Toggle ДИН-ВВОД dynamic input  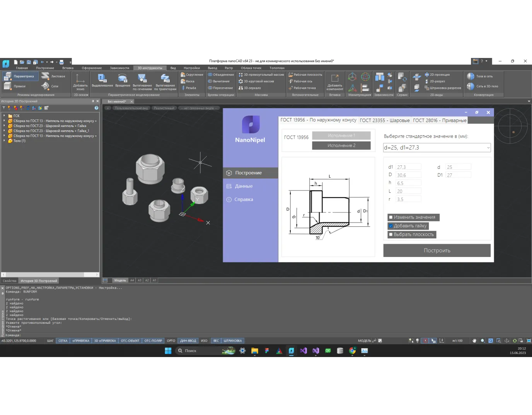pos(188,341)
